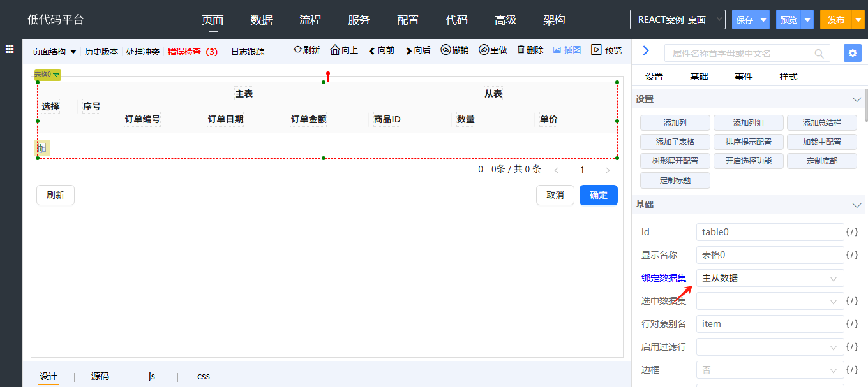Screen dimensions: 868x387
Task: Open the apps grid icon in left sidebar
Action: pos(10,49)
